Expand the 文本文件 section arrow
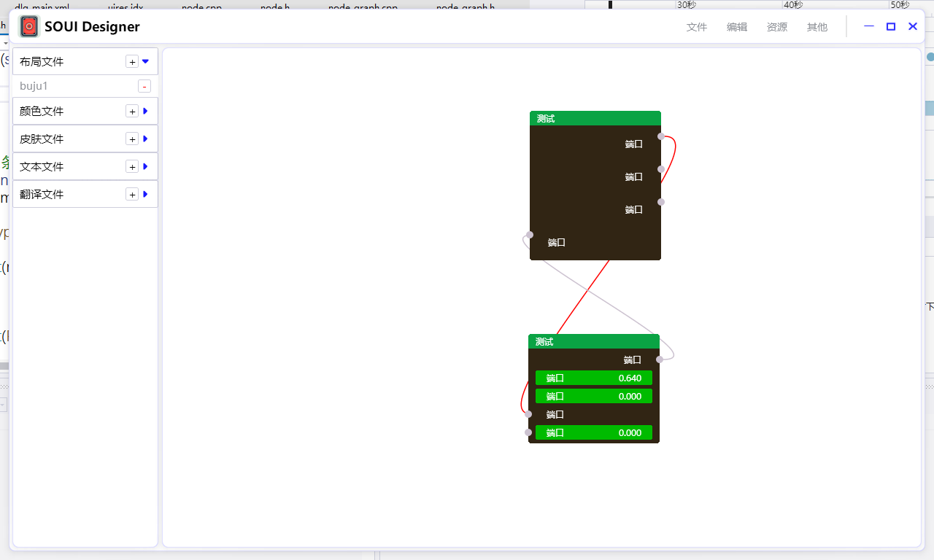The width and height of the screenshot is (934, 560). [x=145, y=167]
